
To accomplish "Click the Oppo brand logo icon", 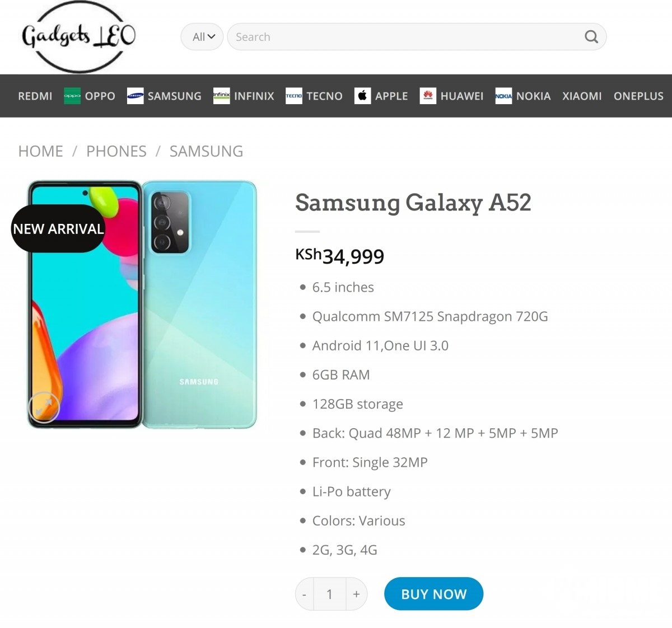I will tap(72, 96).
